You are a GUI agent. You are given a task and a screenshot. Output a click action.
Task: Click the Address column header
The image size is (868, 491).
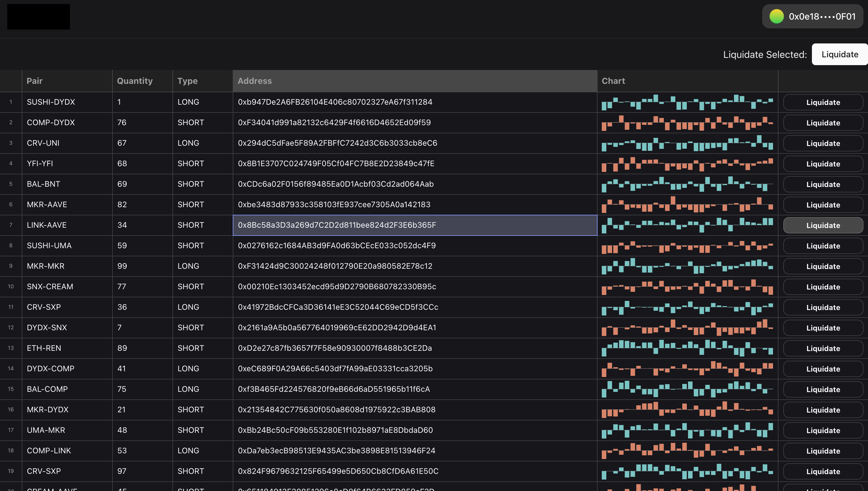[x=255, y=81]
